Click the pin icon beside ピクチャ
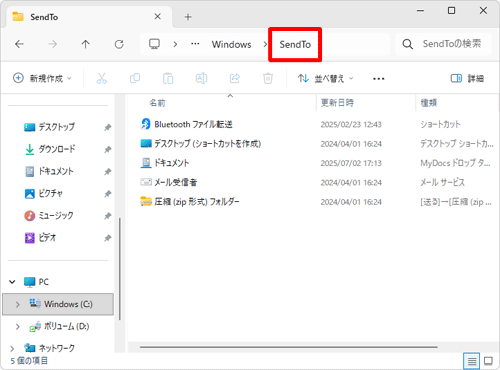 [107, 194]
